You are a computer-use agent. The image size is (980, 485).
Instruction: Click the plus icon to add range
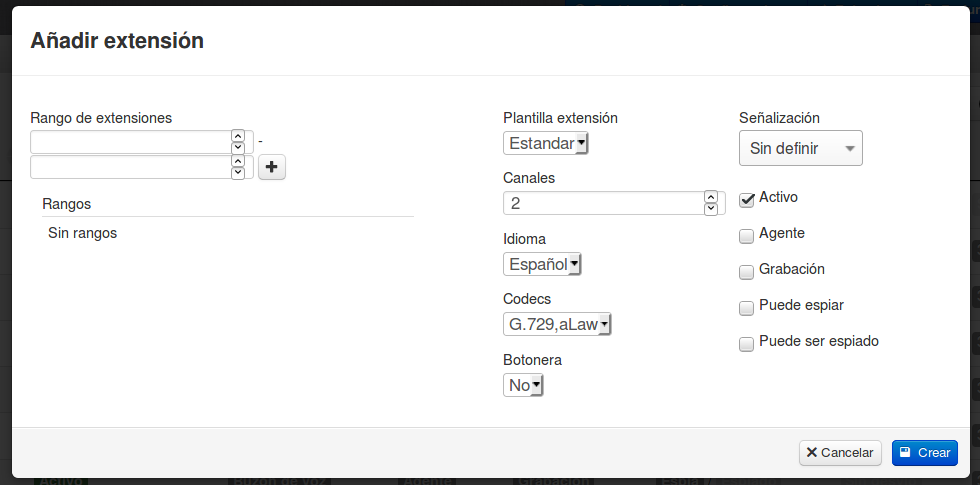272,167
